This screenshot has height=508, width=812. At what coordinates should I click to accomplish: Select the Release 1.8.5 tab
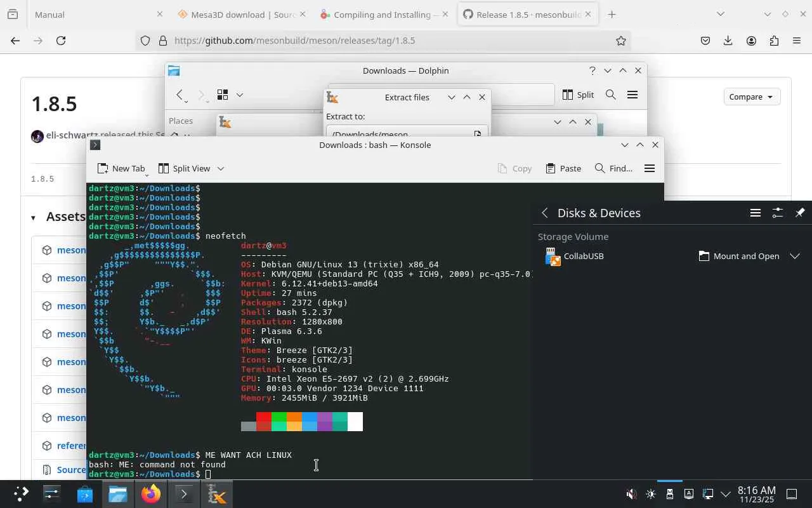(x=528, y=14)
